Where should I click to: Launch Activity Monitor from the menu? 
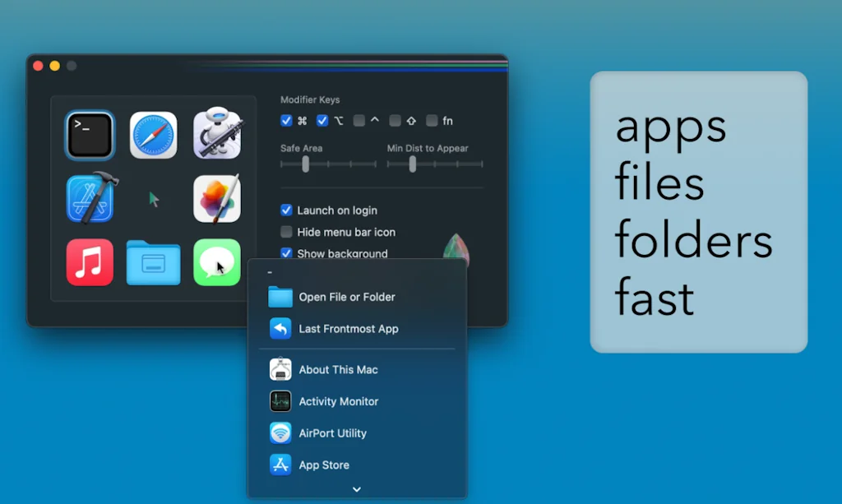pos(339,401)
